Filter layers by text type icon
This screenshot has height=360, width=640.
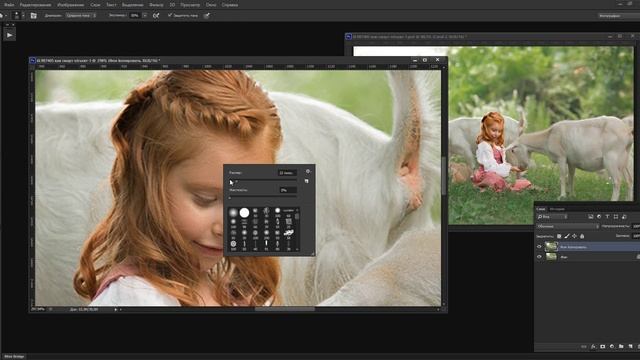[607, 217]
